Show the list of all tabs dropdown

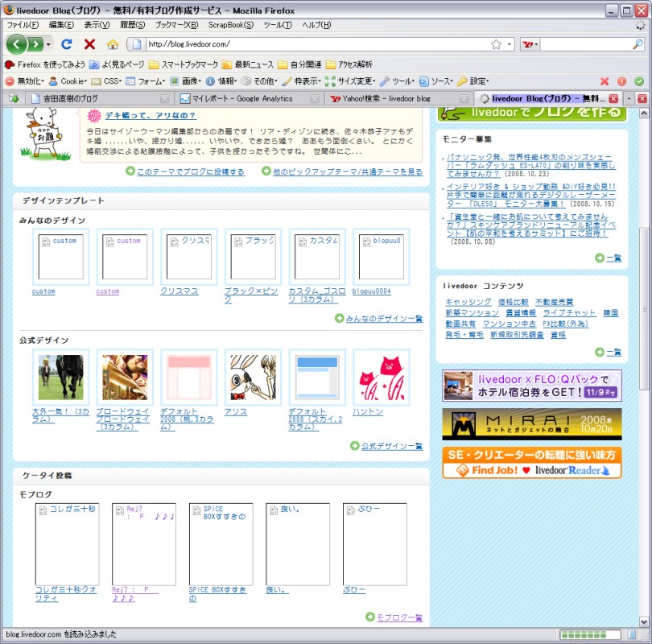pyautogui.click(x=629, y=99)
